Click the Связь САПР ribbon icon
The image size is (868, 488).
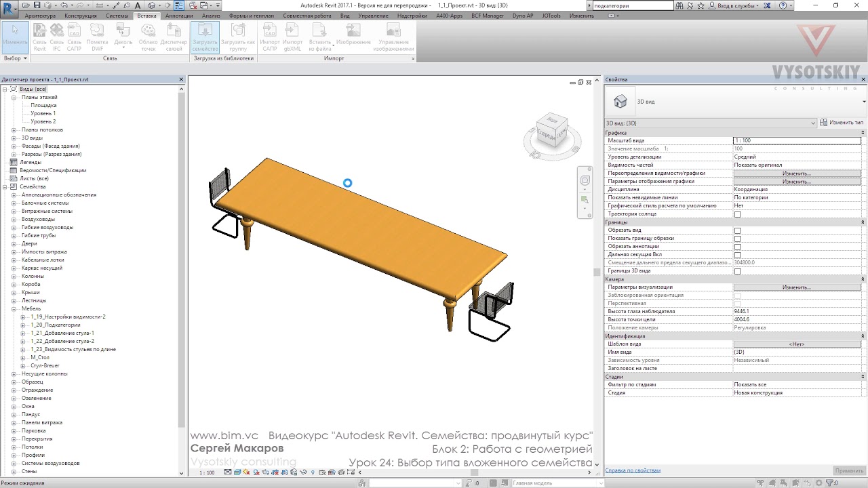(x=74, y=37)
